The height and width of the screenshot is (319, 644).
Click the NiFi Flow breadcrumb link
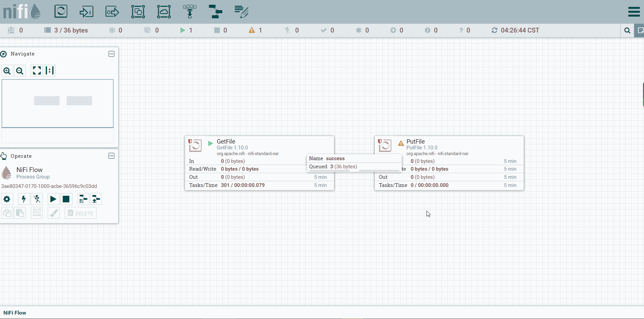[x=15, y=313]
